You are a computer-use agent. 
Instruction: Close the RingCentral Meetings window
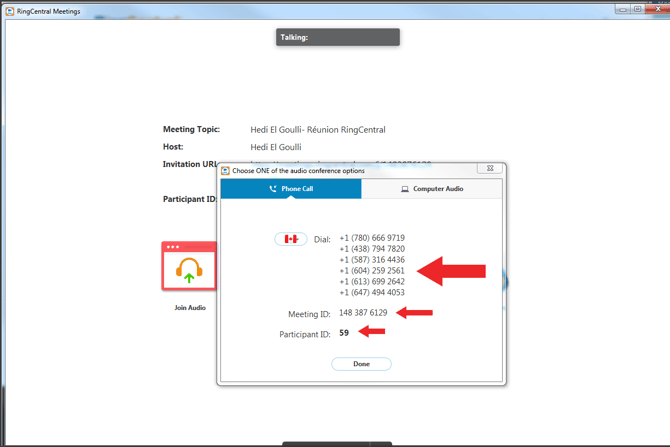658,9
